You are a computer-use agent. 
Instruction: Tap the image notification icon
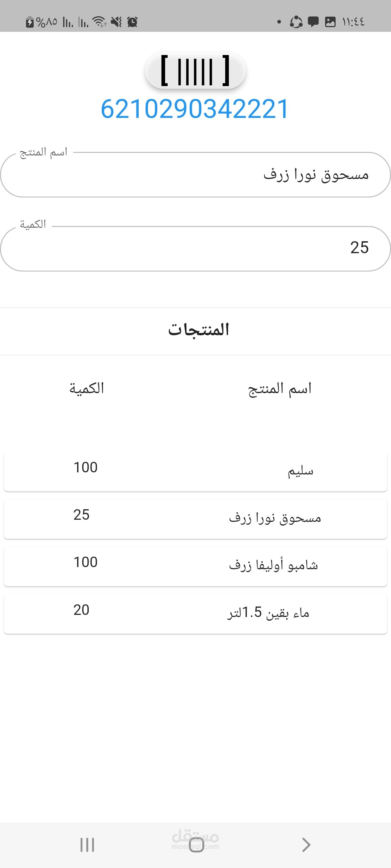click(330, 22)
